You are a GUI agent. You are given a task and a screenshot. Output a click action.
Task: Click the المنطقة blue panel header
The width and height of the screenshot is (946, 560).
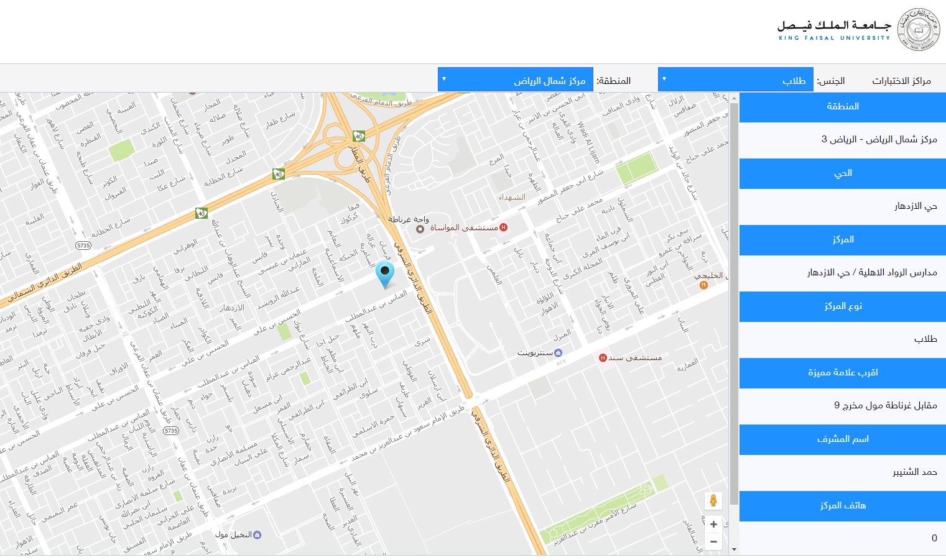[843, 107]
